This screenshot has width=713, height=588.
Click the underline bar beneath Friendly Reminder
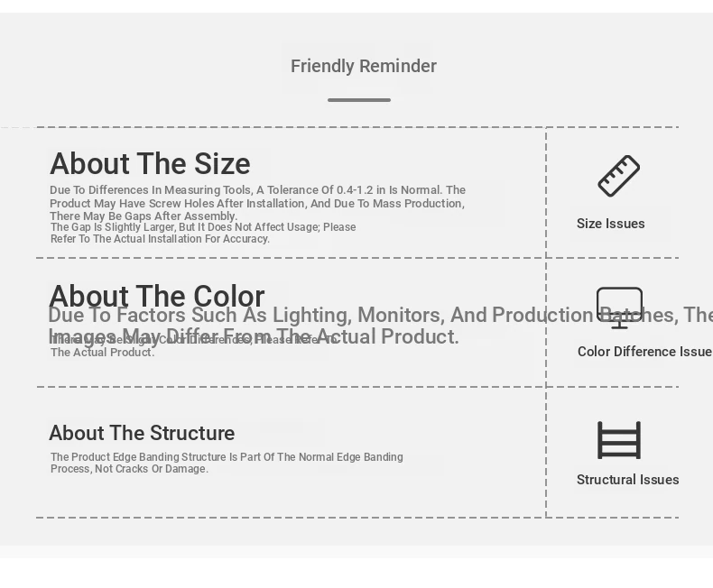coord(359,100)
